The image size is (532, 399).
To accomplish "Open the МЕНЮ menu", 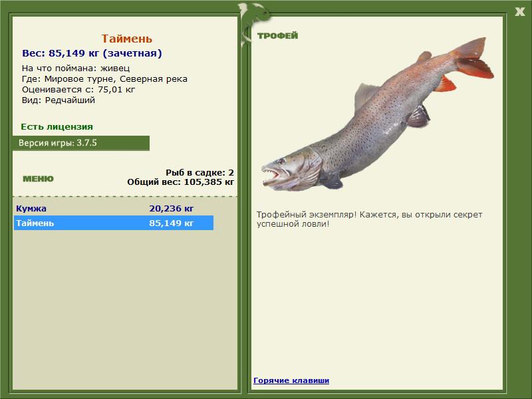I will pyautogui.click(x=38, y=179).
